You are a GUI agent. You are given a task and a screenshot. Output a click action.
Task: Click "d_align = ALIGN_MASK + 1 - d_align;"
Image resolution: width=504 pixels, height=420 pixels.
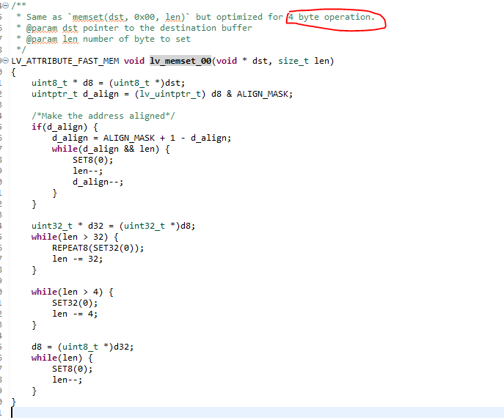pyautogui.click(x=142, y=138)
